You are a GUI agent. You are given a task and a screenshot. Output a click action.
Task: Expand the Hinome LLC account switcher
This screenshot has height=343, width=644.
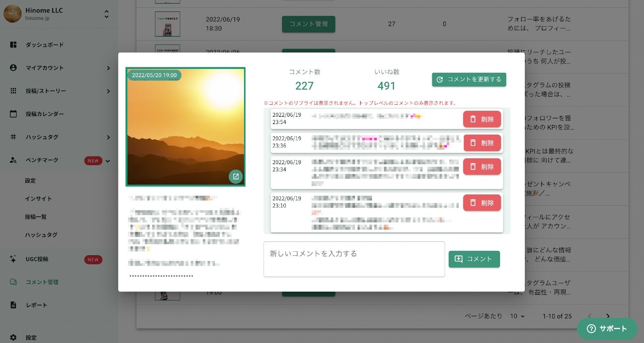[x=106, y=14]
